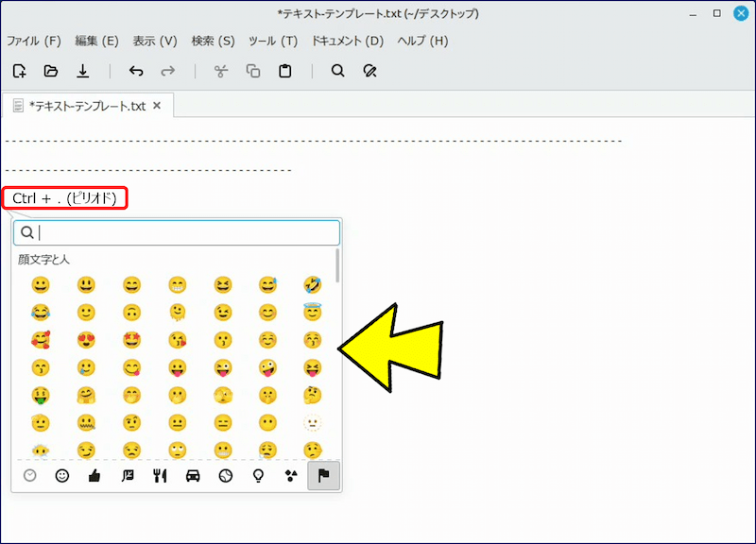
Task: Open the search magnifier tool in toolbar
Action: pos(337,71)
